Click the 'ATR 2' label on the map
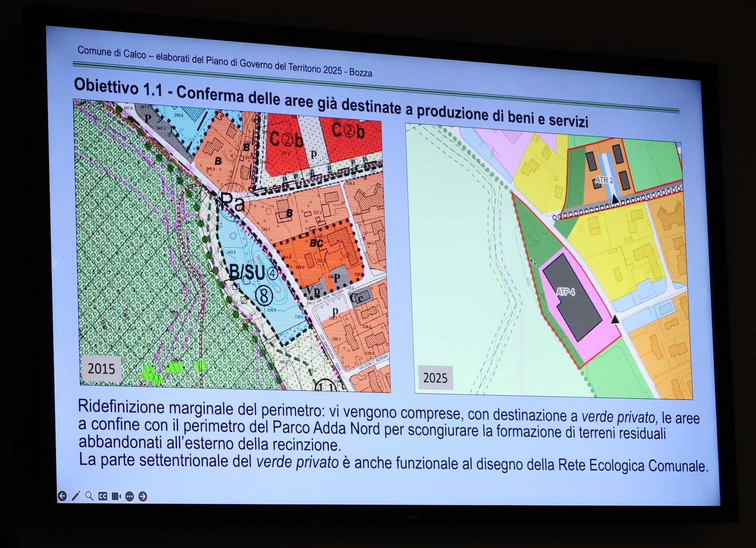The height and width of the screenshot is (548, 756). click(x=604, y=180)
